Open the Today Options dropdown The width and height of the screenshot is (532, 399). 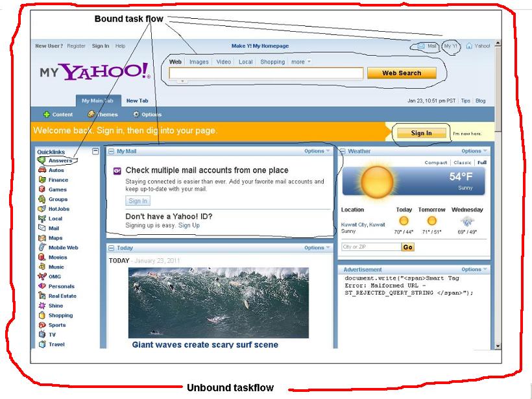[x=317, y=248]
